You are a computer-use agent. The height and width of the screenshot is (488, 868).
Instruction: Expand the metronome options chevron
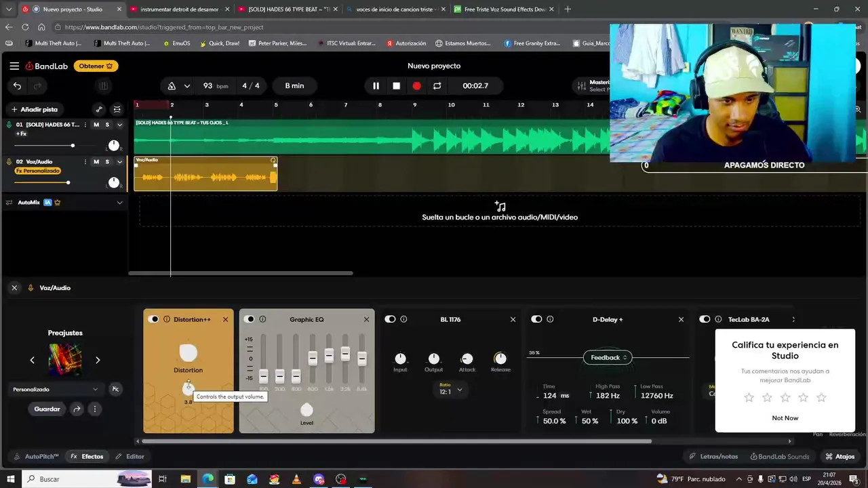coord(187,86)
